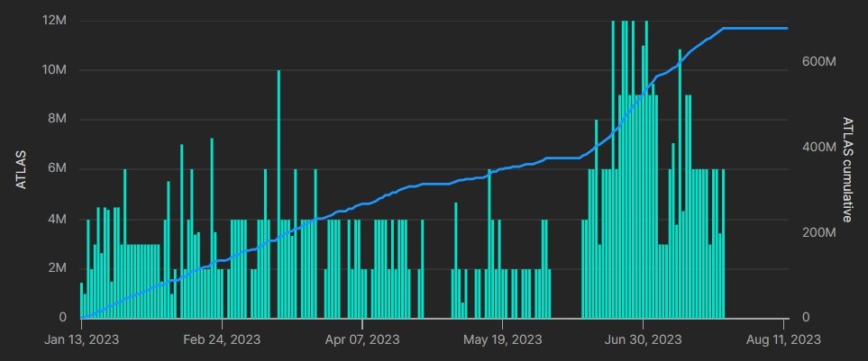Click the 'Feb 24, 2023' x-axis date label

click(x=222, y=340)
